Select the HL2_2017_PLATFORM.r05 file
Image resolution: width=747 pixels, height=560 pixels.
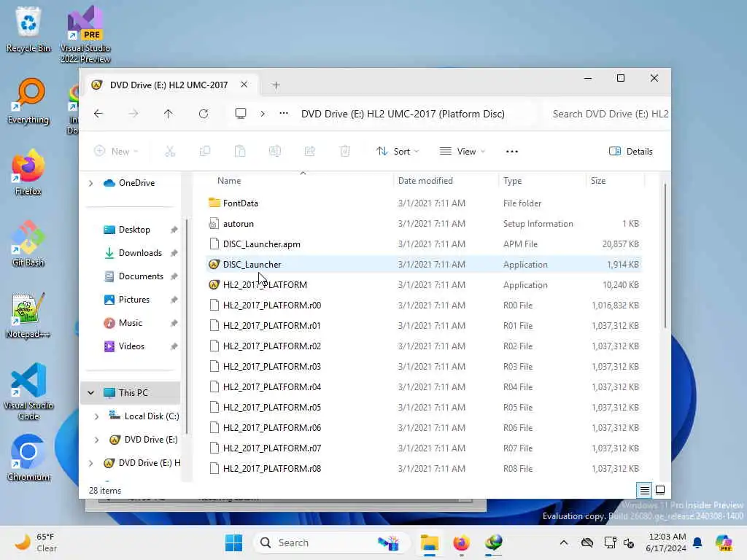point(424,408)
